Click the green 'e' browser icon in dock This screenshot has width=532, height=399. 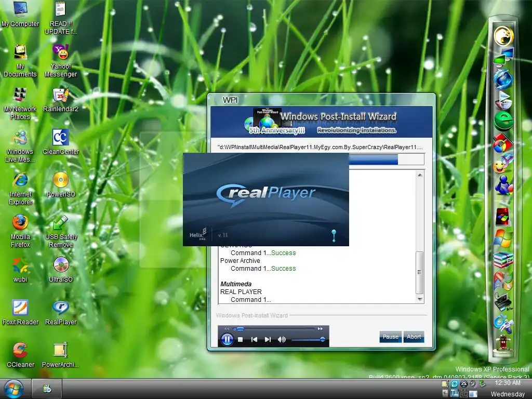(503, 121)
